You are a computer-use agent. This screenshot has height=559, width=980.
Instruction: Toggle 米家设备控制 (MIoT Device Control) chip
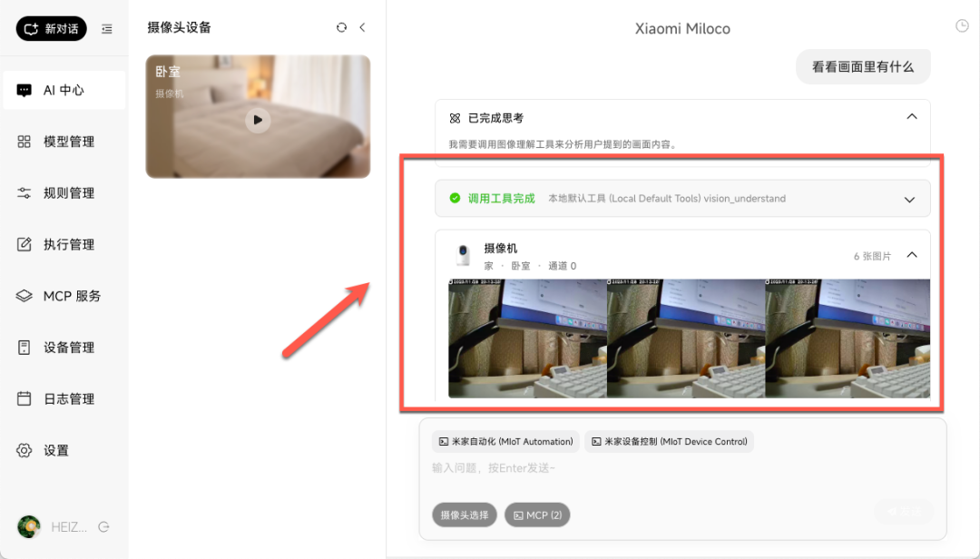coord(669,441)
